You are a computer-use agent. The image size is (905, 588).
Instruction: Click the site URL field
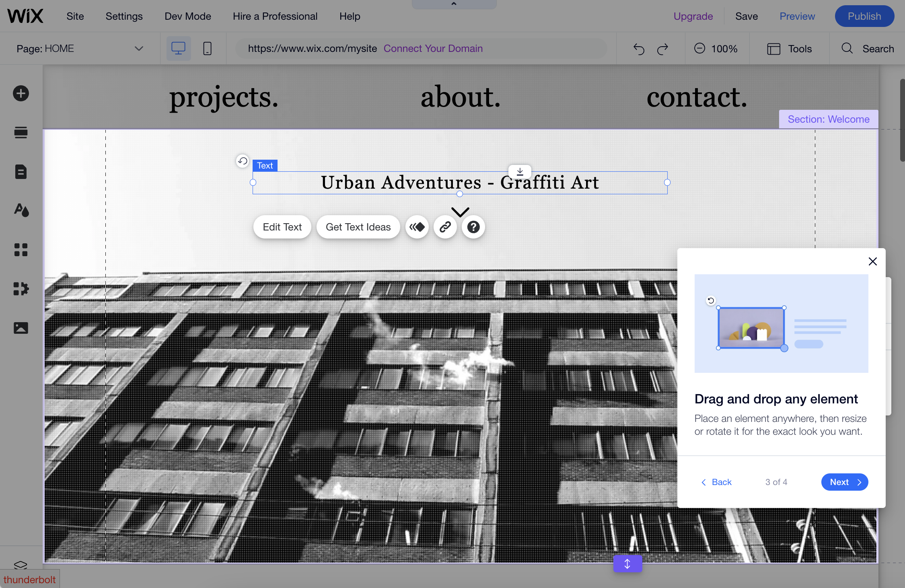[421, 48]
